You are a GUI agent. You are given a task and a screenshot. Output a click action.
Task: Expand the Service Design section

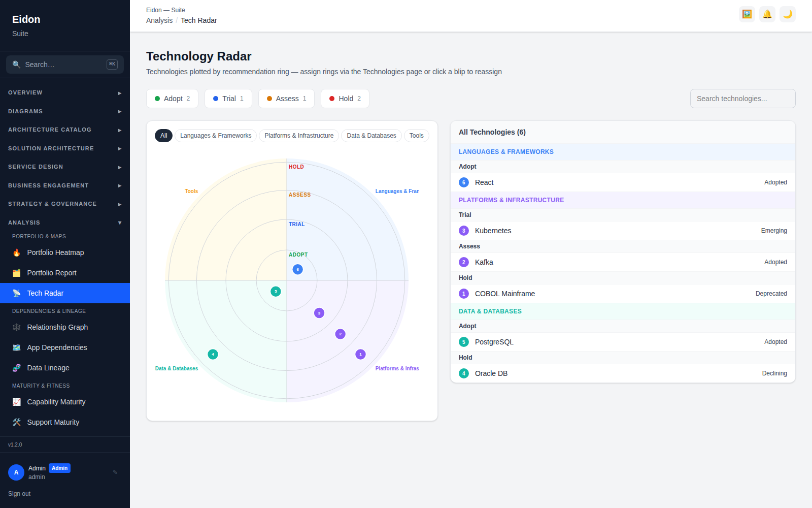(x=65, y=167)
